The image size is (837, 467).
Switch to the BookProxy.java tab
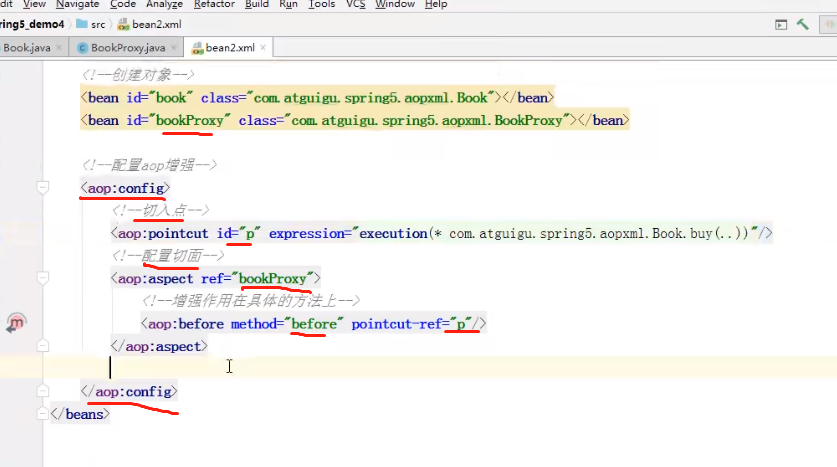tap(128, 48)
